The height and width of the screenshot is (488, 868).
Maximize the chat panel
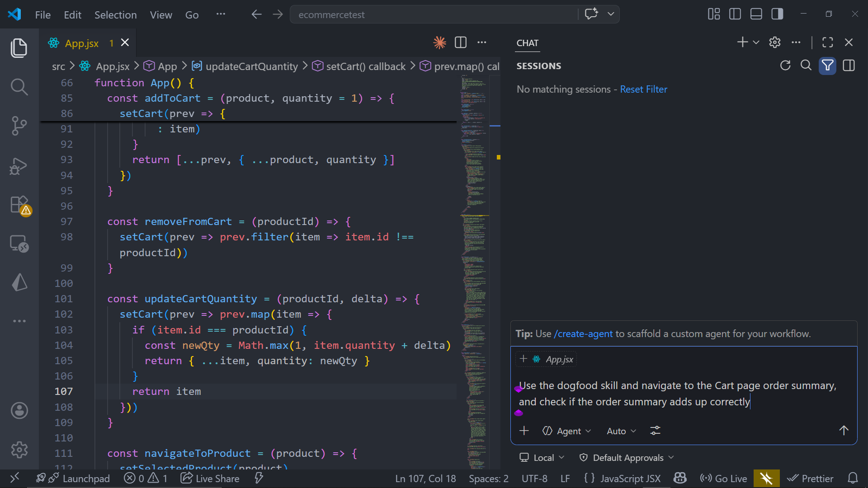(828, 42)
